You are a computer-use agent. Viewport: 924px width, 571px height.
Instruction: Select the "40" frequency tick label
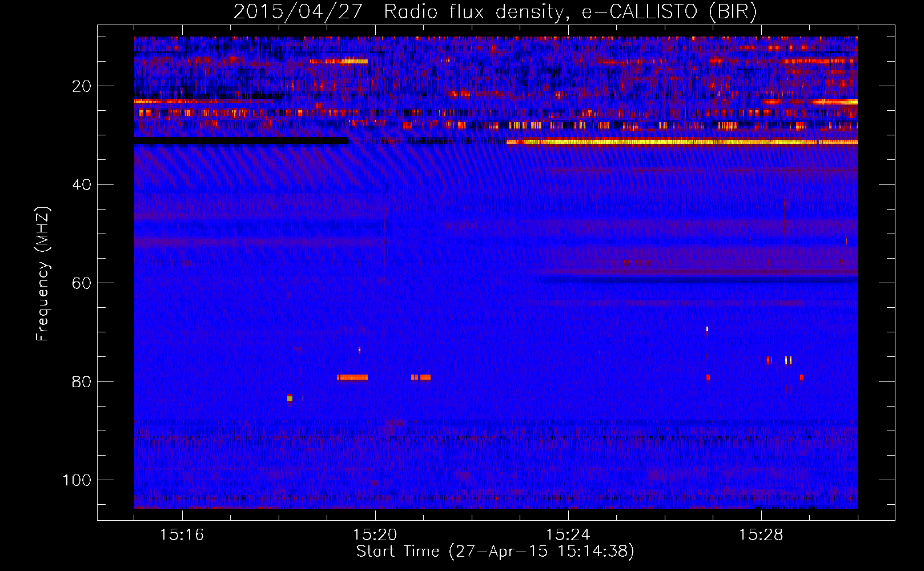pyautogui.click(x=82, y=184)
